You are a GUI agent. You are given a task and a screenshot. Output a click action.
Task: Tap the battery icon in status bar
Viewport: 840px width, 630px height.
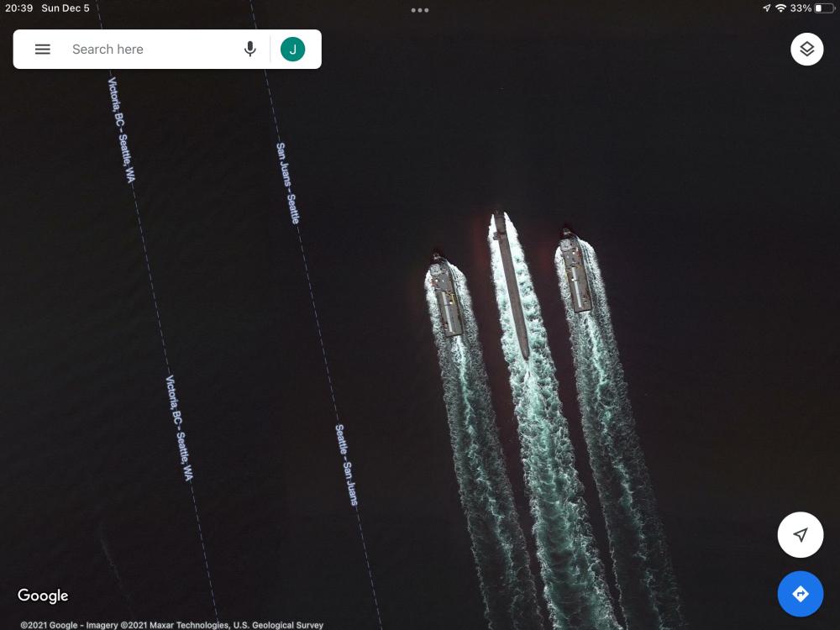[x=823, y=8]
